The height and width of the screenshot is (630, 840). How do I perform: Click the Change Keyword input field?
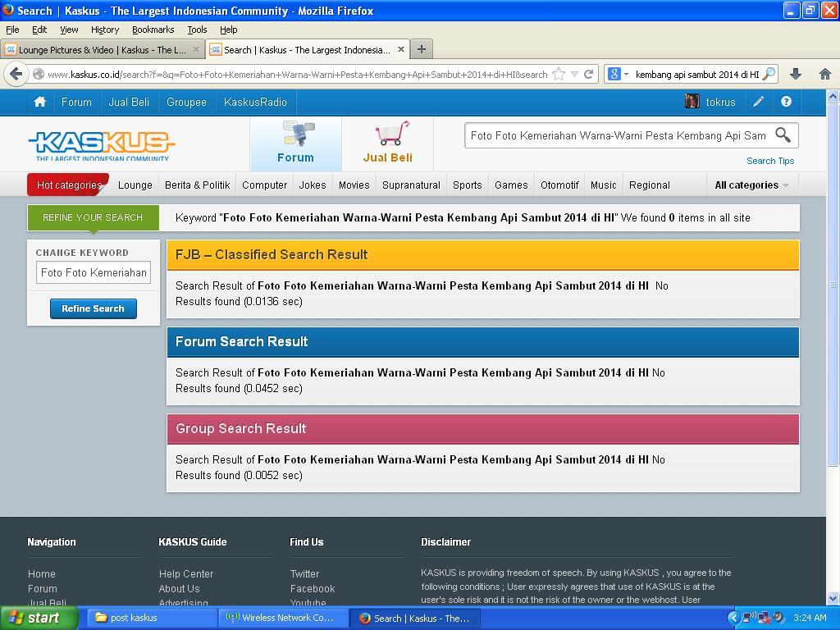coord(94,272)
